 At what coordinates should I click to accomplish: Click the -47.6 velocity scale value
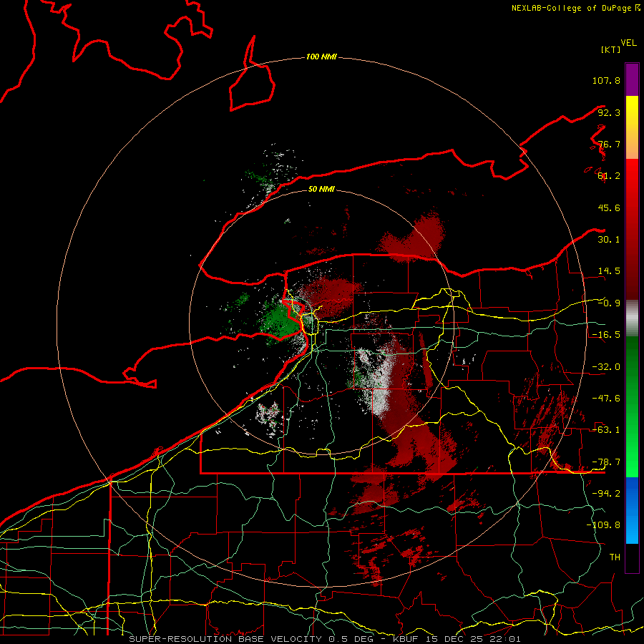click(606, 399)
